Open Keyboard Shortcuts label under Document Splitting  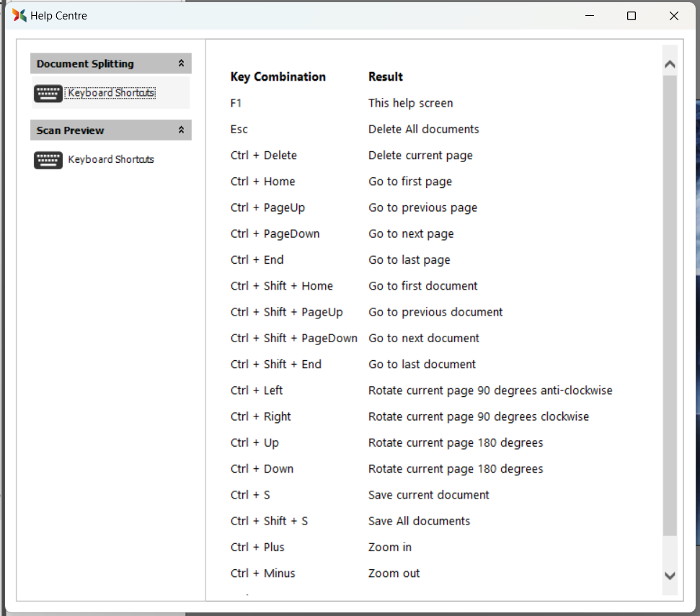pyautogui.click(x=111, y=93)
